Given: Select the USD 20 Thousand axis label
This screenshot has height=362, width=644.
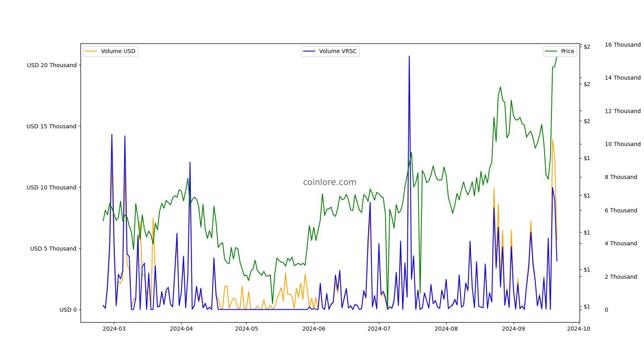Looking at the screenshot, I should (52, 65).
